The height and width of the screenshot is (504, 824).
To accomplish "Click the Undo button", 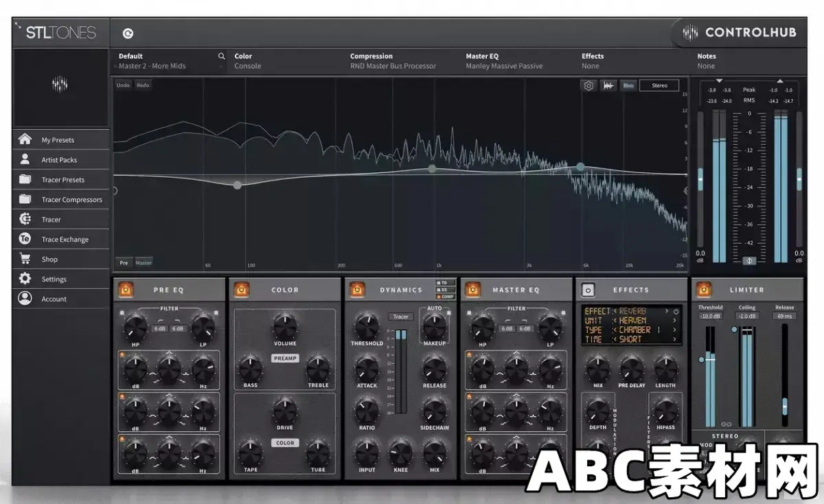I will (123, 85).
